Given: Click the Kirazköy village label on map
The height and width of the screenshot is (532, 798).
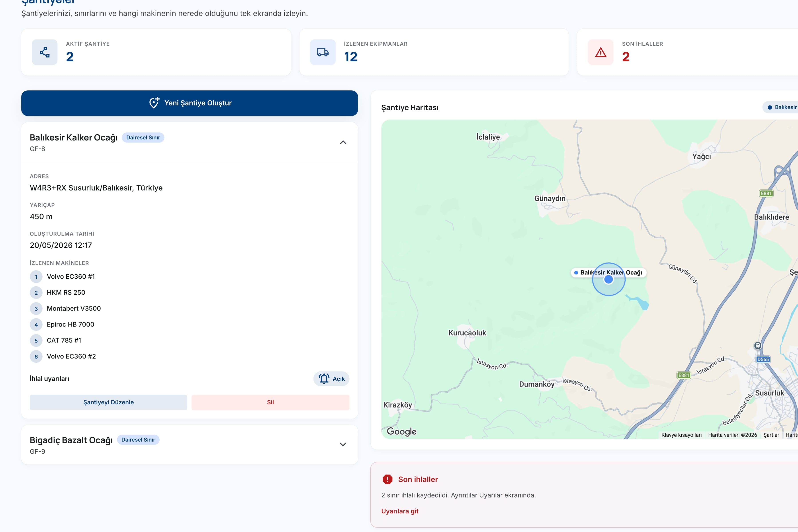Looking at the screenshot, I should (x=398, y=405).
